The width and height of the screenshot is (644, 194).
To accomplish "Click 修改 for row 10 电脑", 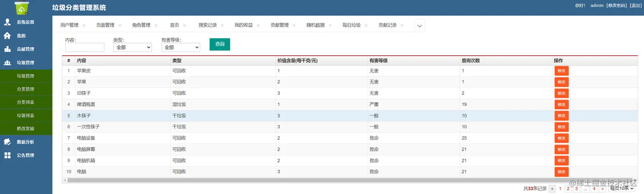I will click(x=561, y=172).
